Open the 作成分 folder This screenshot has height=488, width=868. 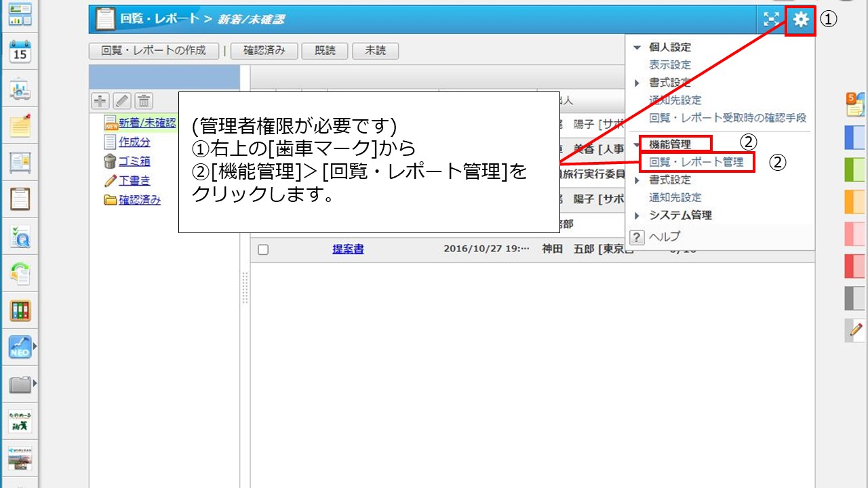[134, 142]
